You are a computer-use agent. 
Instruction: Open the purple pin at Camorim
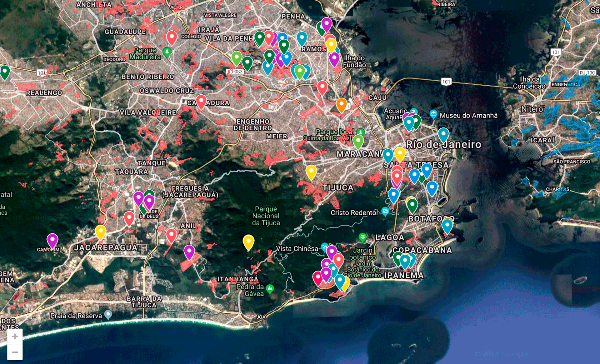tap(52, 240)
